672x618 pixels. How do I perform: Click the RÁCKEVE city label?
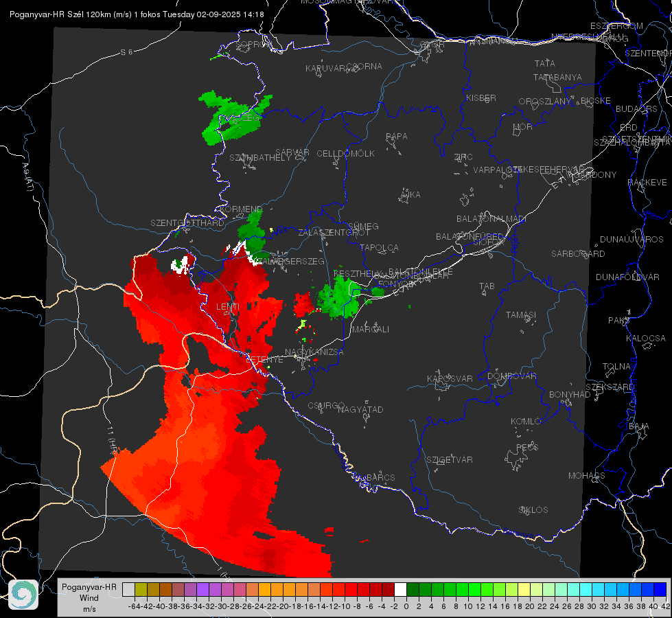[x=647, y=183]
